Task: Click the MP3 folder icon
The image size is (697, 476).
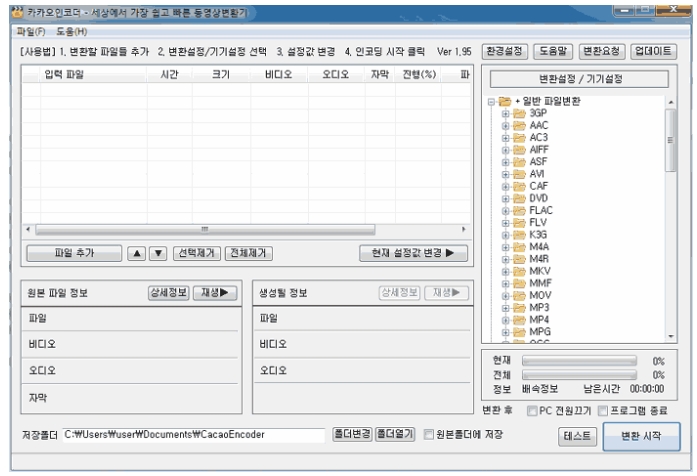Action: coord(519,308)
